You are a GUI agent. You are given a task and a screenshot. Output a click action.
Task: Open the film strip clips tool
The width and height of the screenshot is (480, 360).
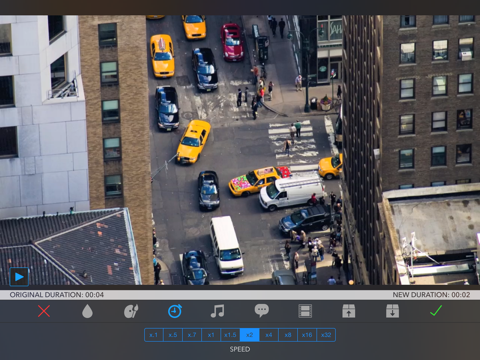tap(305, 311)
